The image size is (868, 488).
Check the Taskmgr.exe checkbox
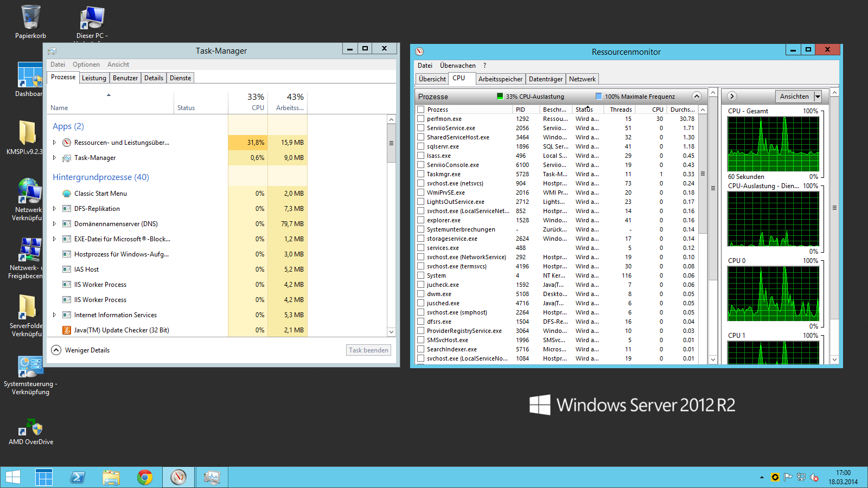(x=420, y=174)
